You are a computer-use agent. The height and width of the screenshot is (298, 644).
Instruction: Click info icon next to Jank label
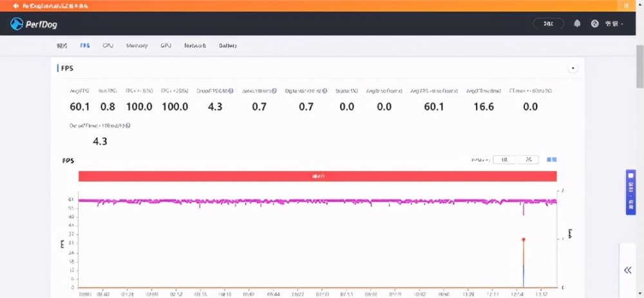(274, 91)
